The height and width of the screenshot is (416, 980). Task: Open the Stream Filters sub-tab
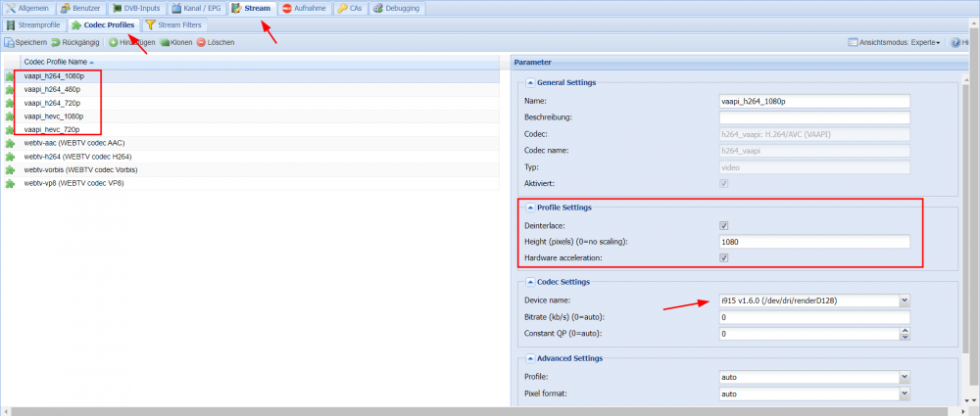pos(173,25)
